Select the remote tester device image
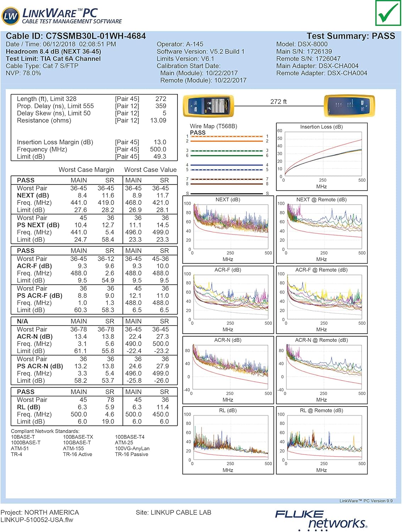Screen dimensions: 402x532 [349, 105]
